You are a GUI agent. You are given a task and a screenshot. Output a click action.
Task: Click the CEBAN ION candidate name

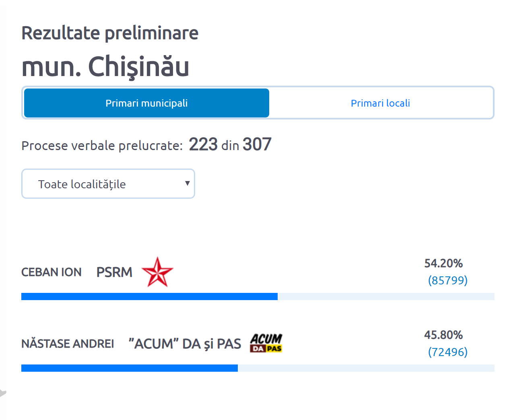52,272
